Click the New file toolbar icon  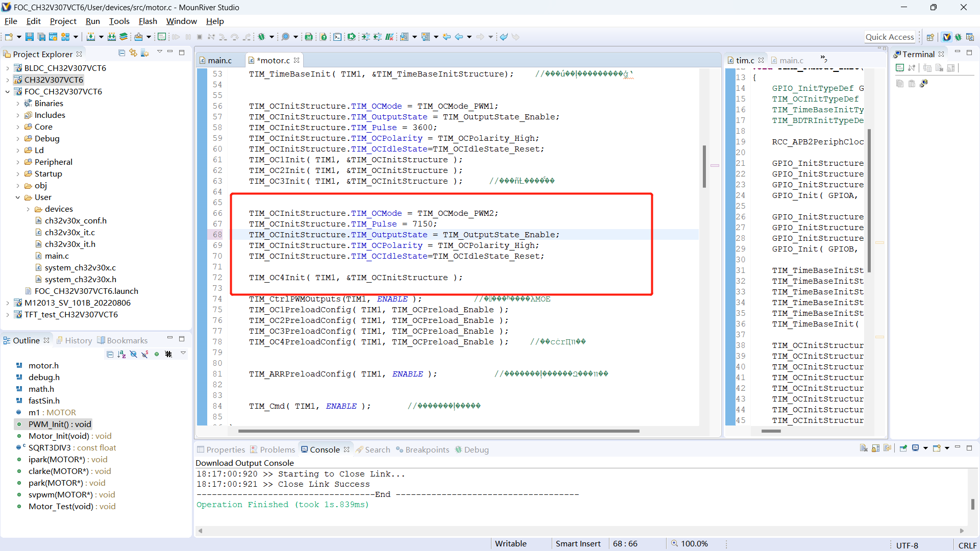pyautogui.click(x=9, y=37)
